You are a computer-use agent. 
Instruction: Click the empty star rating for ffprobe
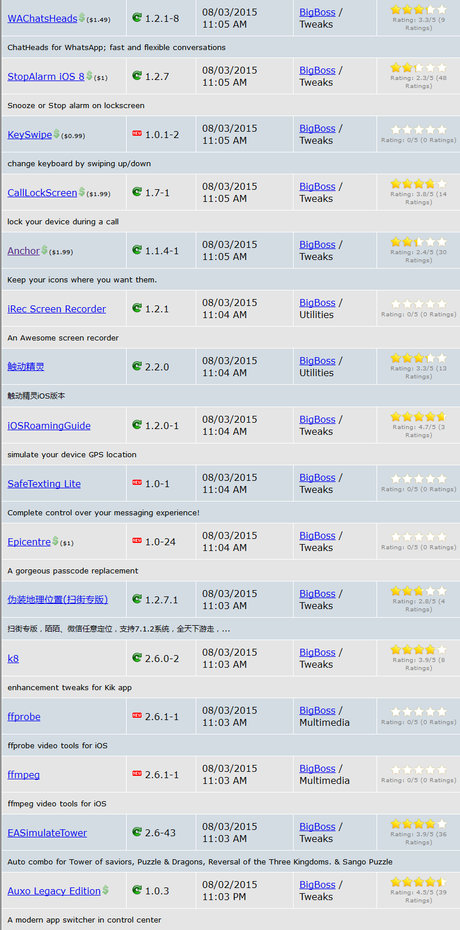click(419, 711)
